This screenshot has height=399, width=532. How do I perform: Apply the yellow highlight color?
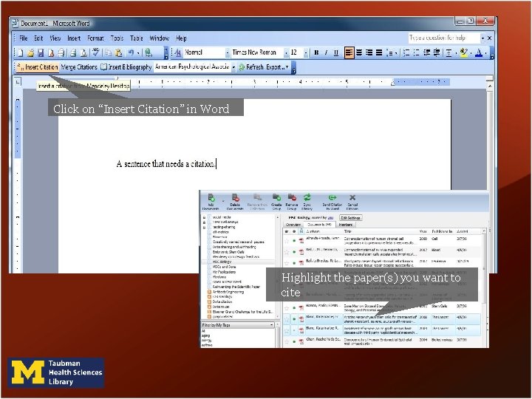464,52
